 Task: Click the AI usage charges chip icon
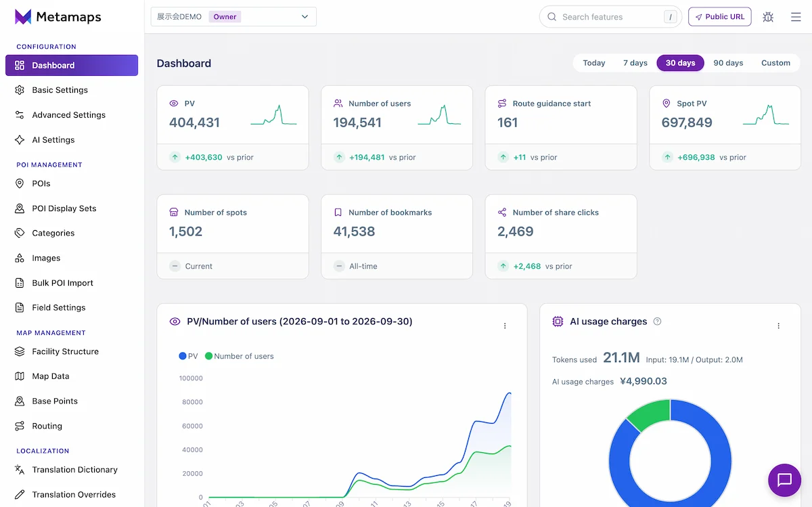click(558, 322)
